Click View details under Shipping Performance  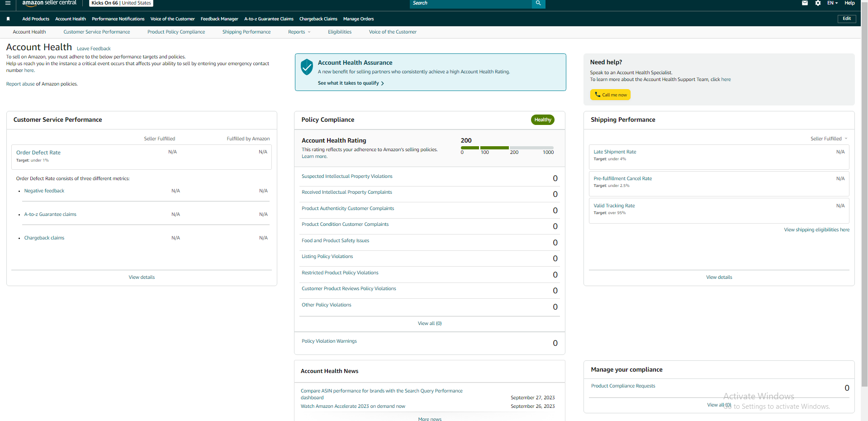[x=719, y=277]
